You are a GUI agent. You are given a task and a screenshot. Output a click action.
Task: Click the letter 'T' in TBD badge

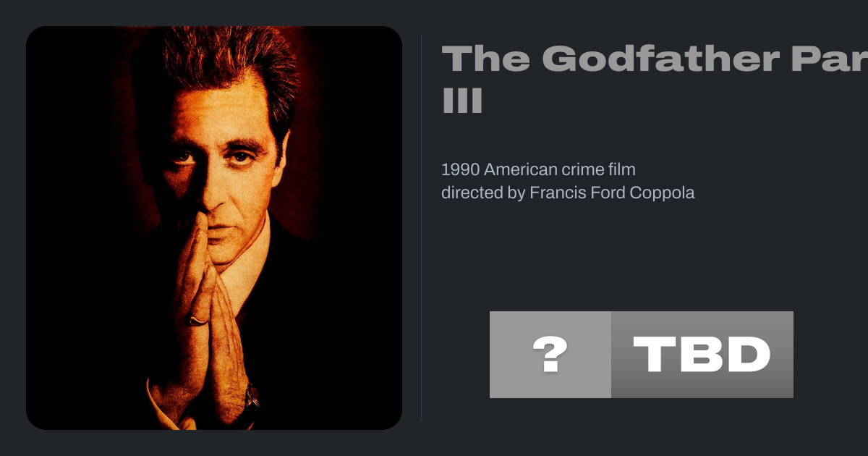(x=654, y=355)
